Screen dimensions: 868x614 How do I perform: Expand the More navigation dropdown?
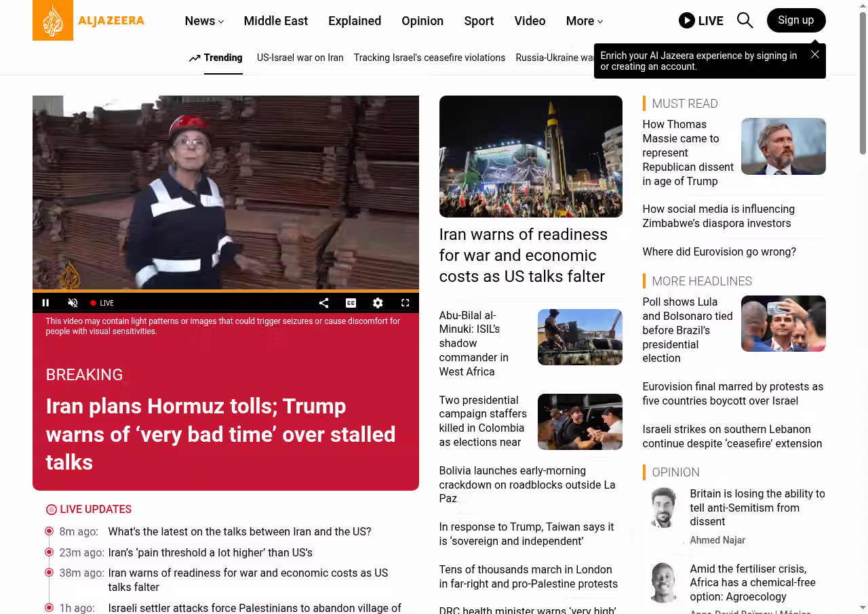pyautogui.click(x=585, y=21)
